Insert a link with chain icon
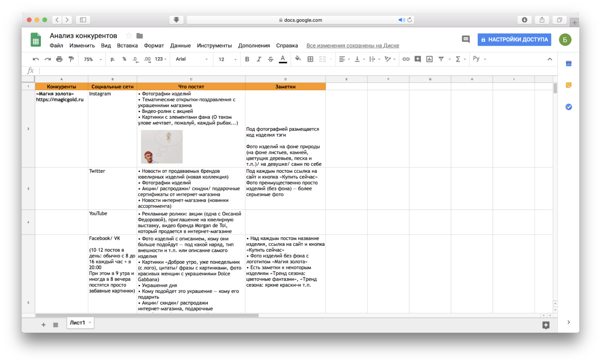This screenshot has height=364, width=601. 406,59
